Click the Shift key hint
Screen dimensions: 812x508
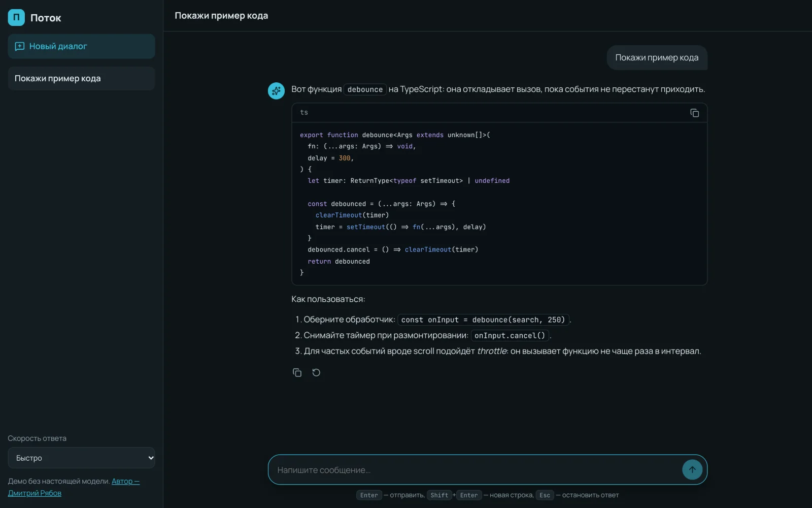coord(439,495)
